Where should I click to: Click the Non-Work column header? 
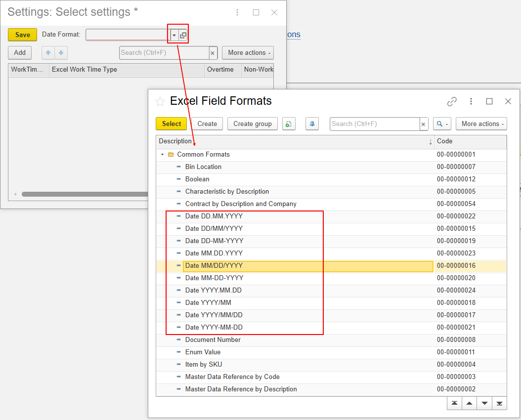tap(258, 70)
